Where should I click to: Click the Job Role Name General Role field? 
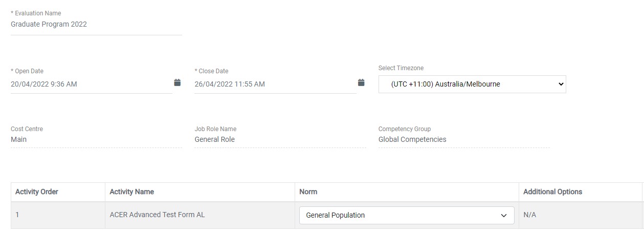(x=280, y=139)
